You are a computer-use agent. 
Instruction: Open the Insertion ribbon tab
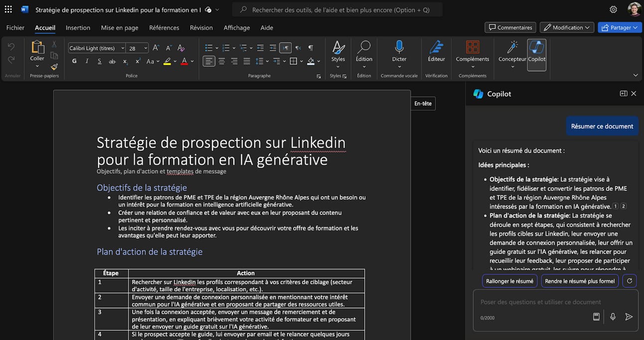point(78,27)
